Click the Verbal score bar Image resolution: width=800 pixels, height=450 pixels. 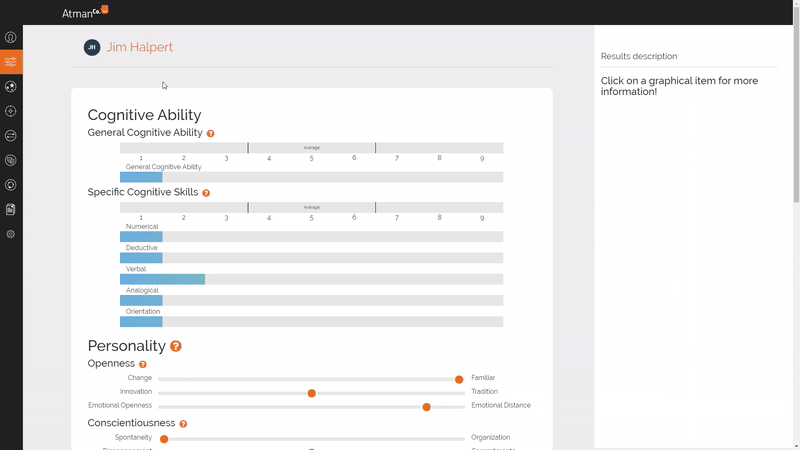pyautogui.click(x=162, y=279)
